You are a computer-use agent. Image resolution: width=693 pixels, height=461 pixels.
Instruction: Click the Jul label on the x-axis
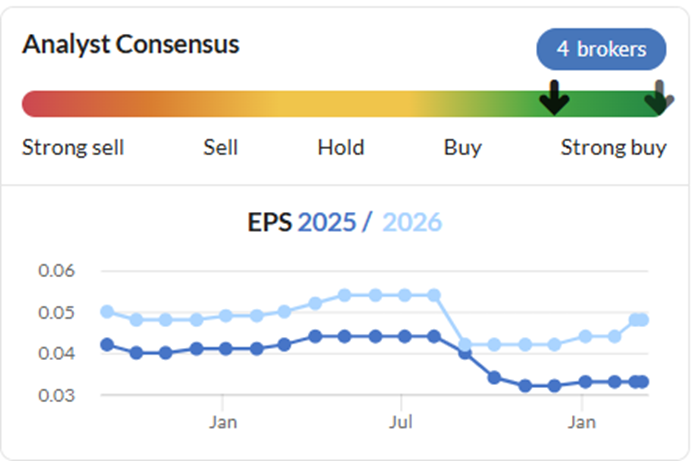point(401,422)
